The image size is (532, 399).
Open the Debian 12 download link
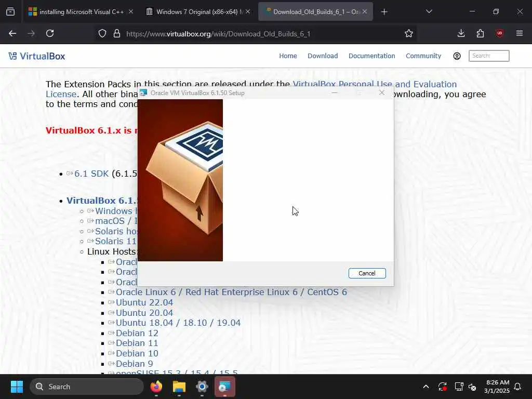click(137, 333)
